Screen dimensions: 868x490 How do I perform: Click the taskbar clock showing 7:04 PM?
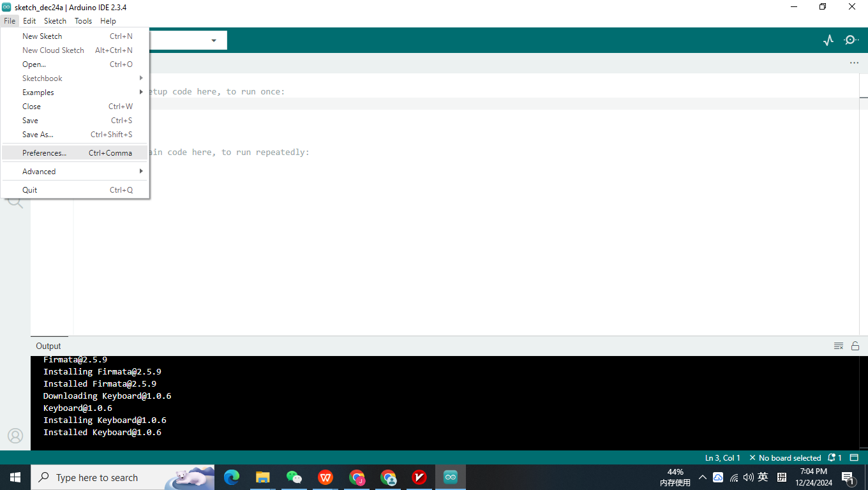(814, 477)
